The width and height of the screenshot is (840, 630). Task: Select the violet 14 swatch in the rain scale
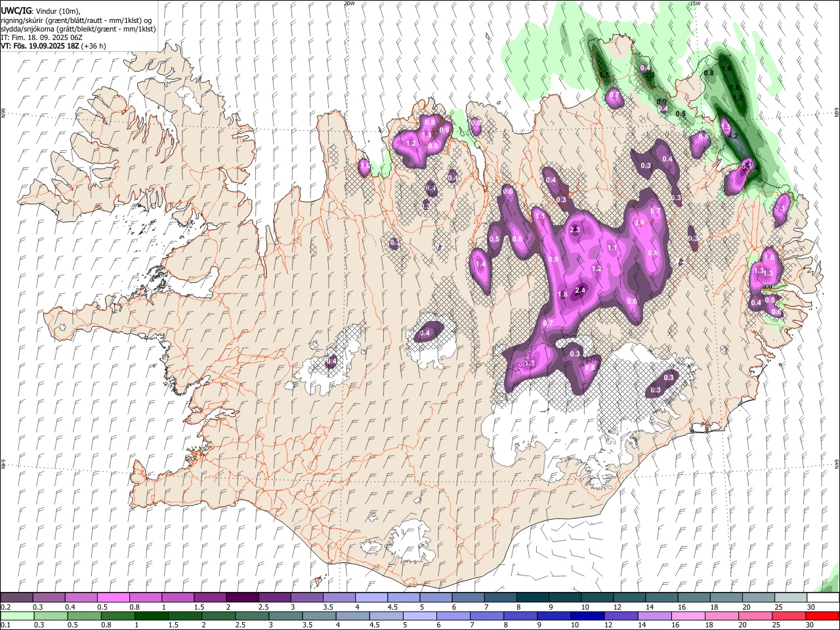[655, 616]
